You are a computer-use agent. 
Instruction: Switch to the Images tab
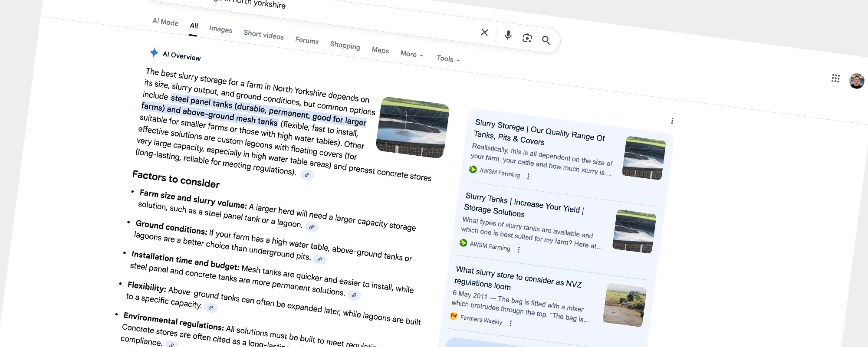220,29
